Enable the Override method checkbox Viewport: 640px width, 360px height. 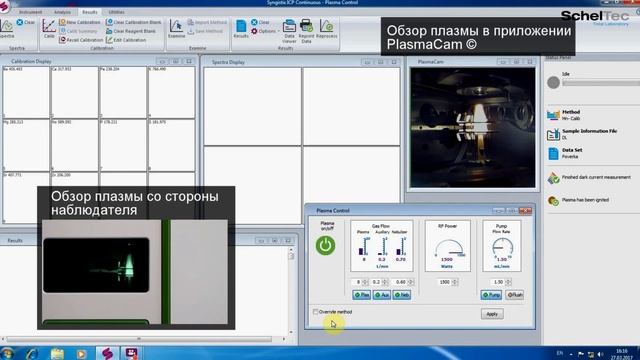coord(316,312)
